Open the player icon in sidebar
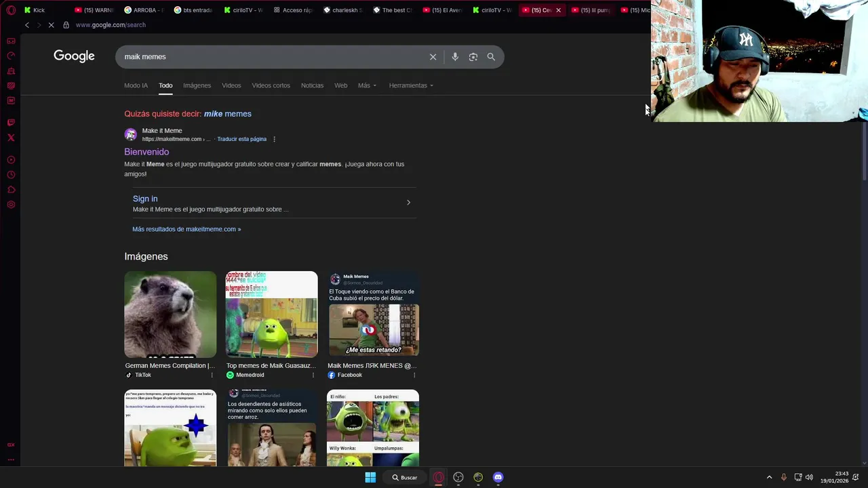Image resolution: width=868 pixels, height=488 pixels. pos(11,160)
